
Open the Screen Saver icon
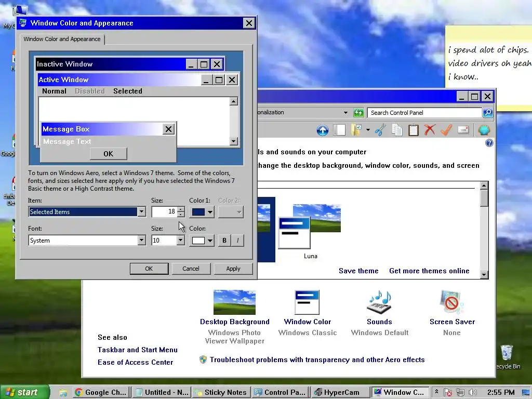(452, 302)
